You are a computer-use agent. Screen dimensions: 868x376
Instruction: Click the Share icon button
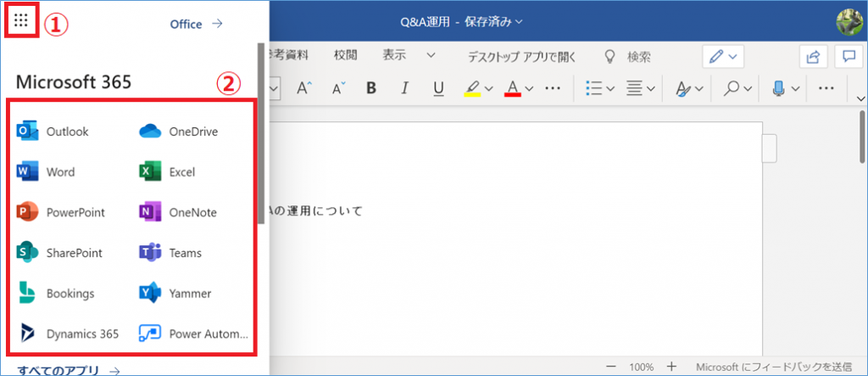point(813,57)
